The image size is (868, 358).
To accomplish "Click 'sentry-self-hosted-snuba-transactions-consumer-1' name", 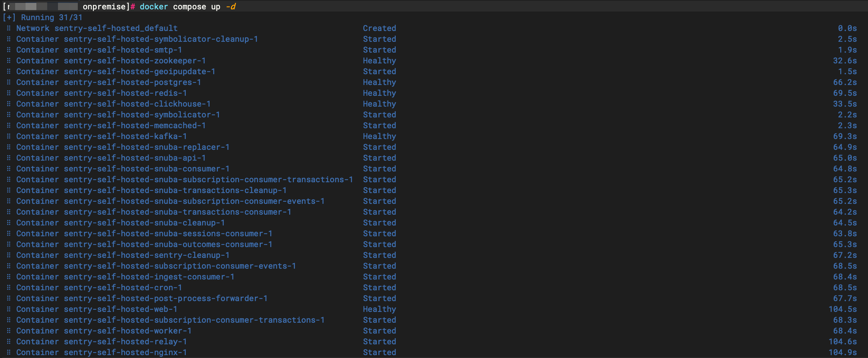I will 178,212.
